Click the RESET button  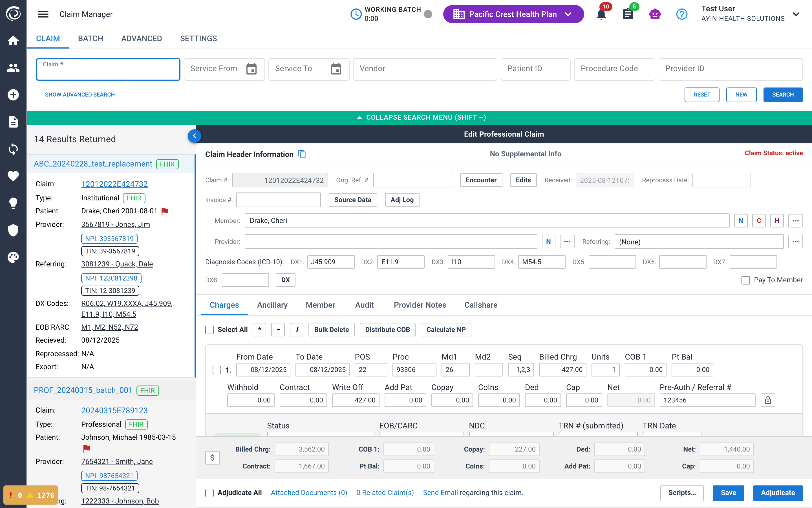(x=702, y=95)
